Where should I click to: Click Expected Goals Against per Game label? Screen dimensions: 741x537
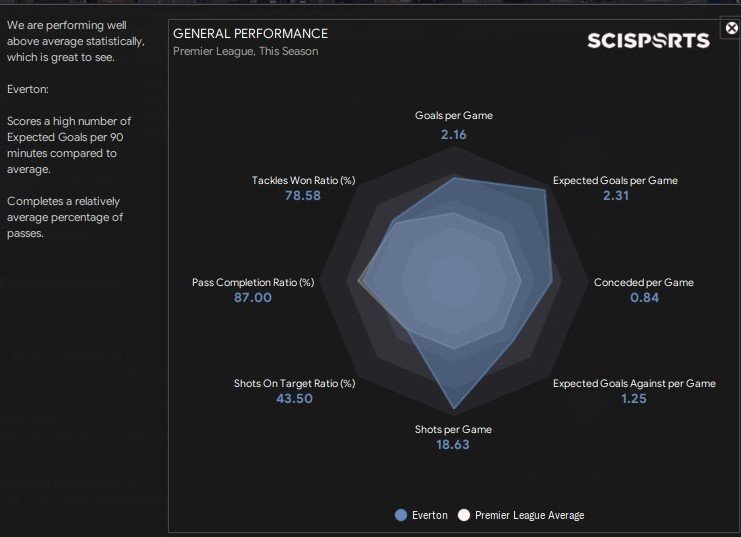[634, 383]
